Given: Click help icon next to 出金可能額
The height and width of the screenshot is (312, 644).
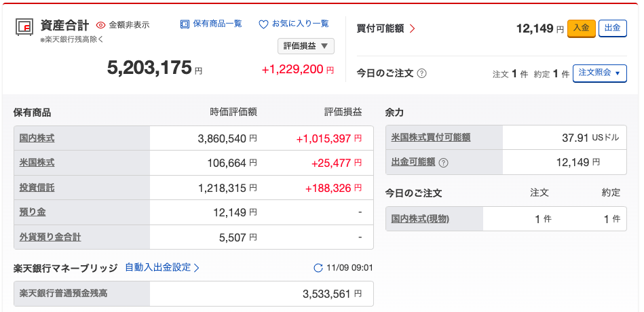Looking at the screenshot, I should [x=443, y=163].
